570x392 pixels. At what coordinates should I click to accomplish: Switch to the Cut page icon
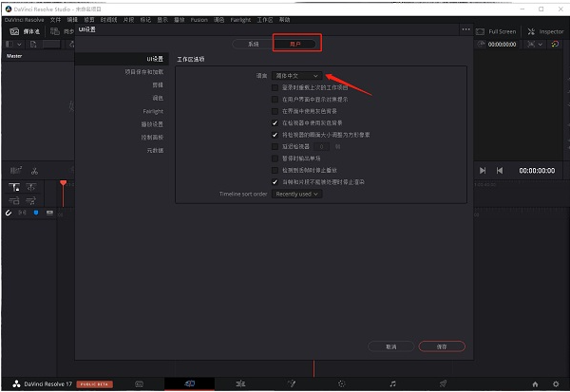coord(189,383)
